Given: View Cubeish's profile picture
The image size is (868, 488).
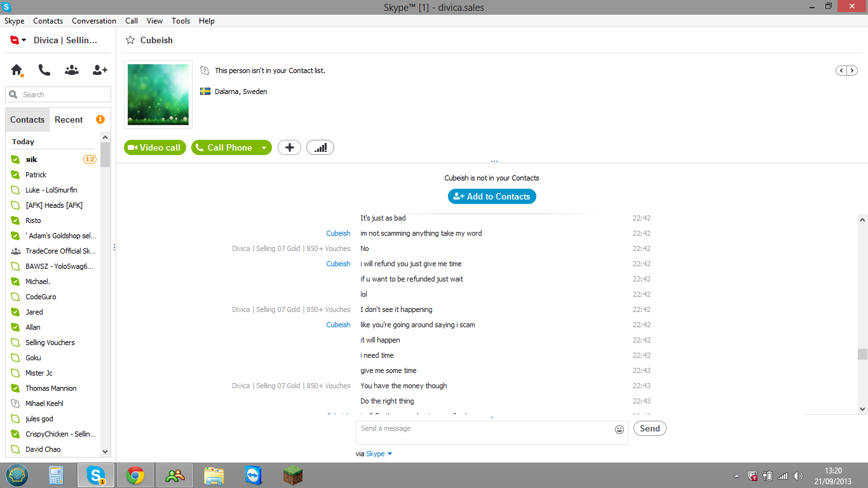Looking at the screenshot, I should pos(158,95).
